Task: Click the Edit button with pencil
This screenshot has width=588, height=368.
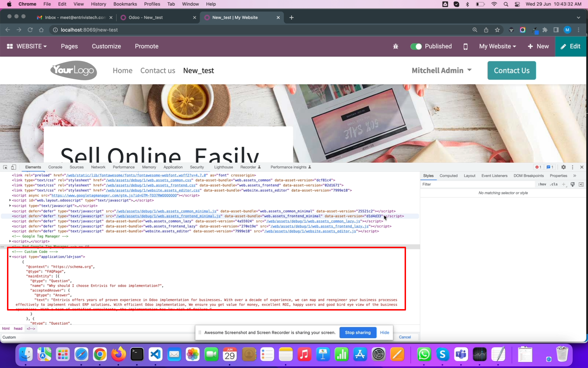Action: pyautogui.click(x=570, y=46)
